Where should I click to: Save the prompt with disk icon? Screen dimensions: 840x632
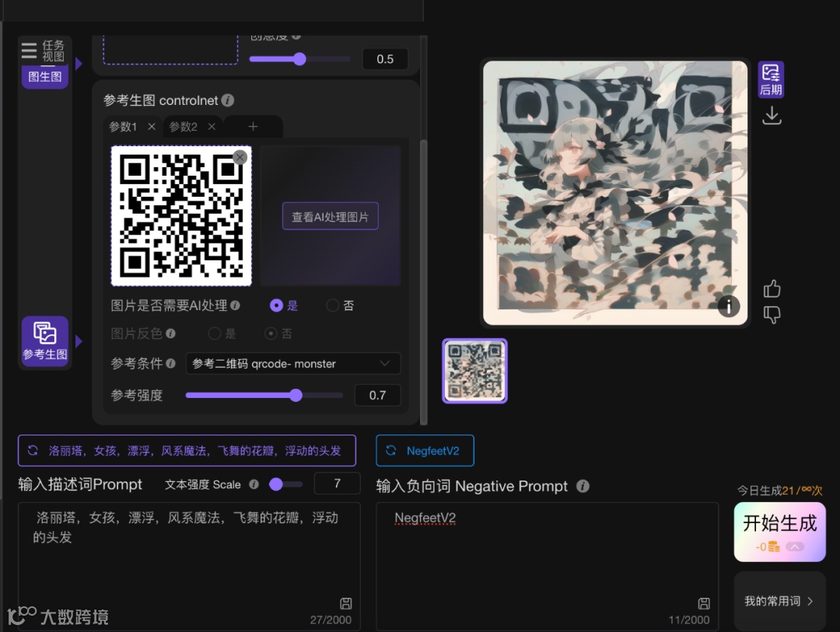point(346,603)
